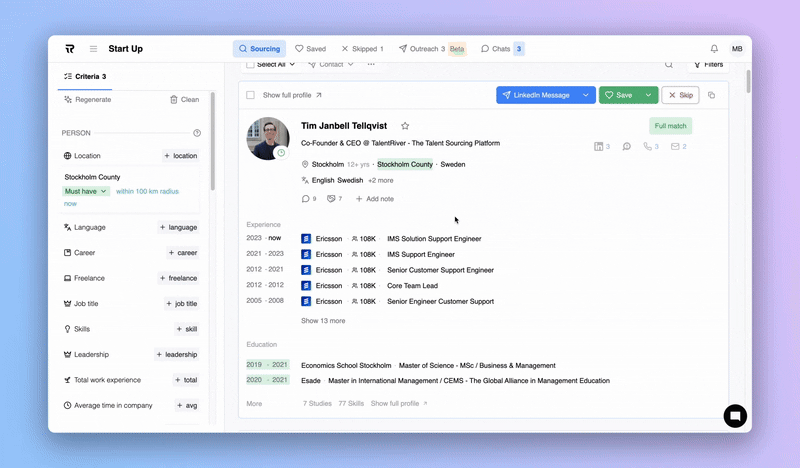
Task: Switch to the Saved tab
Action: 310,49
